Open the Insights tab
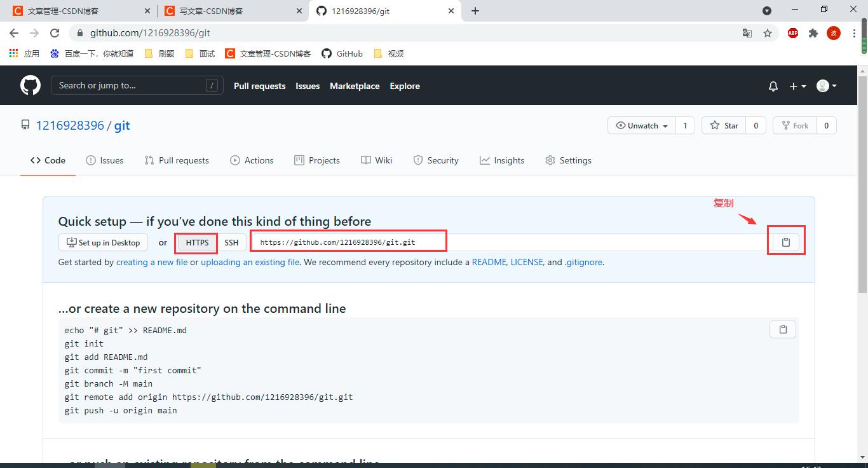 pos(502,160)
